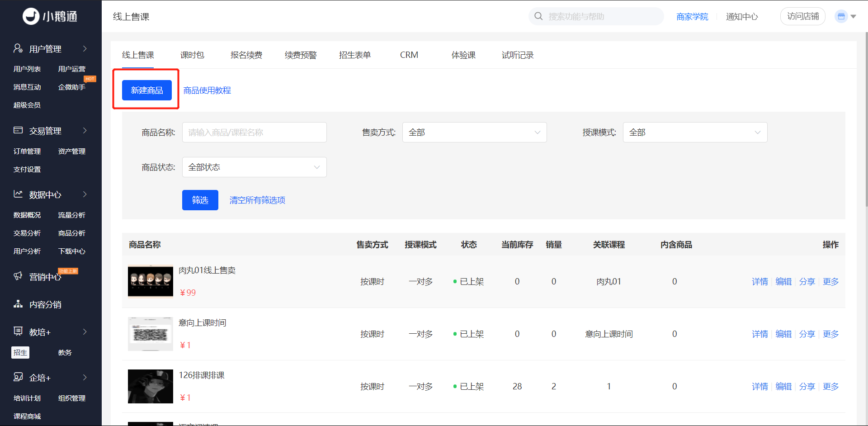
Task: Click the 用户管理 person icon
Action: pos(18,48)
